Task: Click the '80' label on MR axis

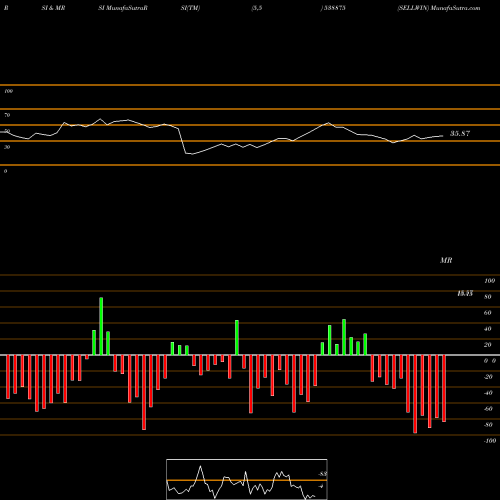Action: coord(488,297)
